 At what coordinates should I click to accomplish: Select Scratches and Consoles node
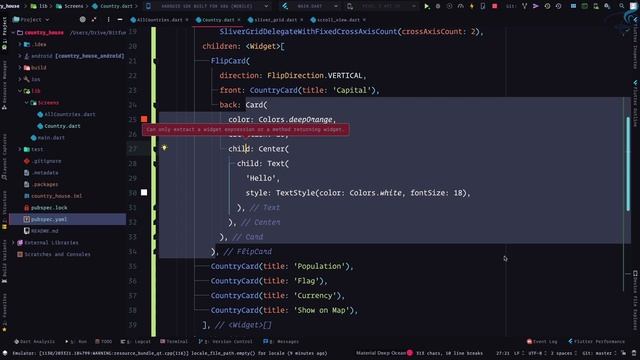53,254
